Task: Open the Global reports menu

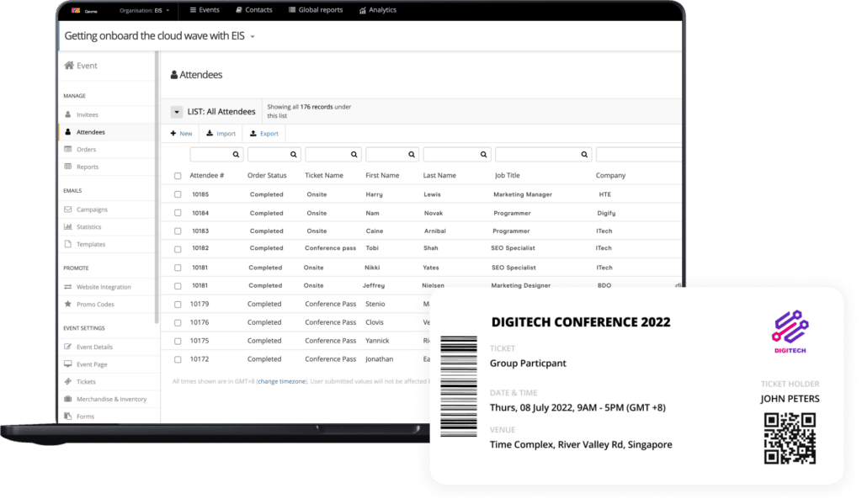Action: (x=315, y=10)
